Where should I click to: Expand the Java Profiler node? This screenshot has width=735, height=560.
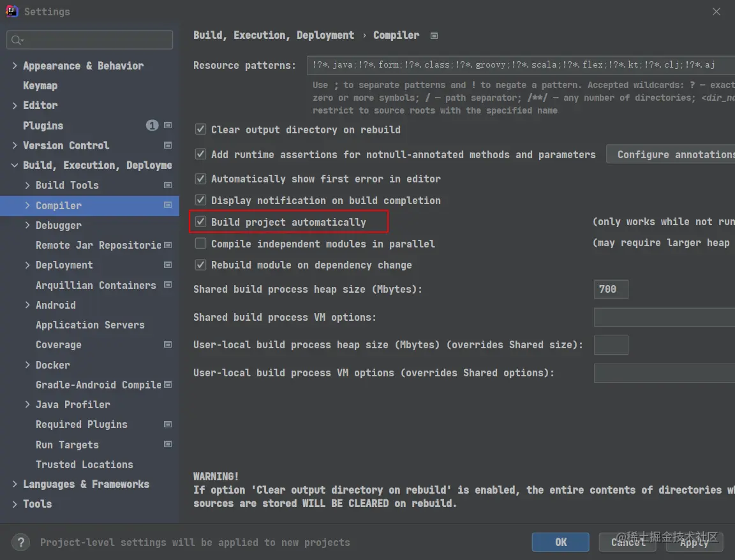[27, 404]
